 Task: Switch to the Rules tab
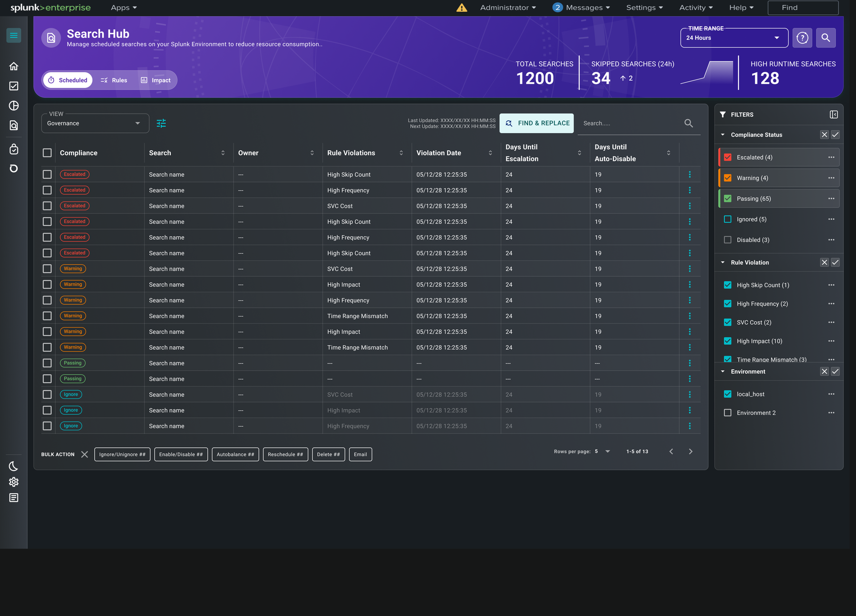[x=114, y=80]
